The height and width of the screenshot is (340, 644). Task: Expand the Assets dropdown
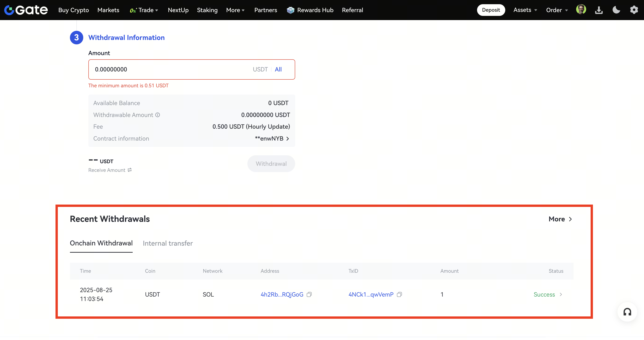pos(525,10)
